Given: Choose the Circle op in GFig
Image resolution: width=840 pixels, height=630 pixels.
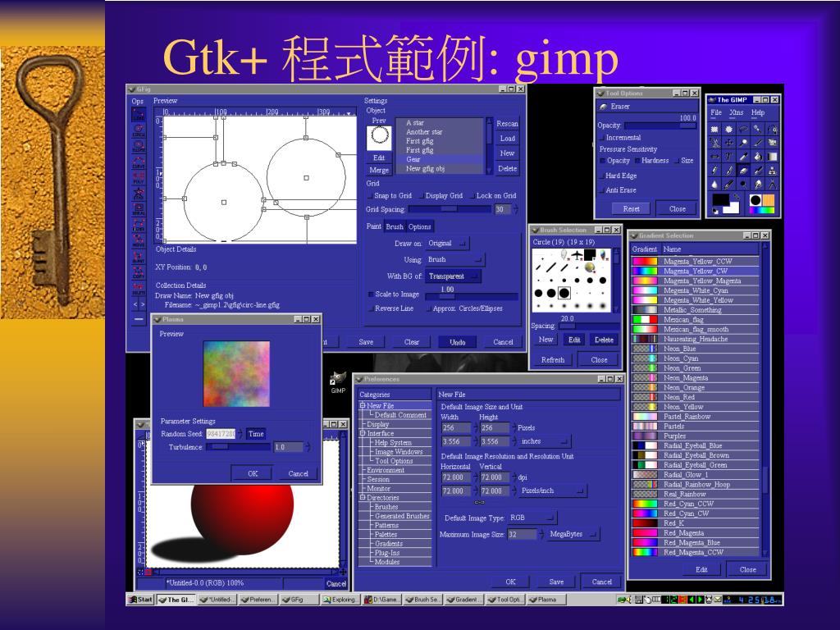Looking at the screenshot, I should tap(138, 130).
